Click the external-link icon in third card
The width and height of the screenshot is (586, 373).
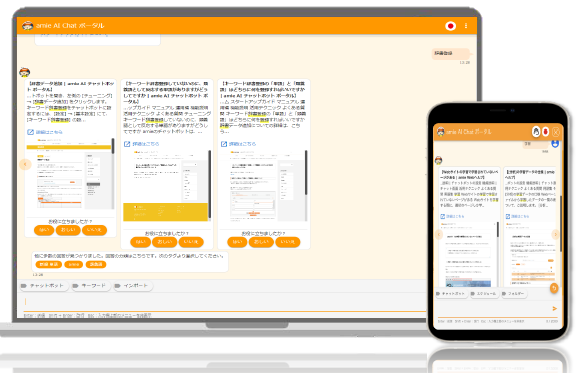tap(223, 144)
